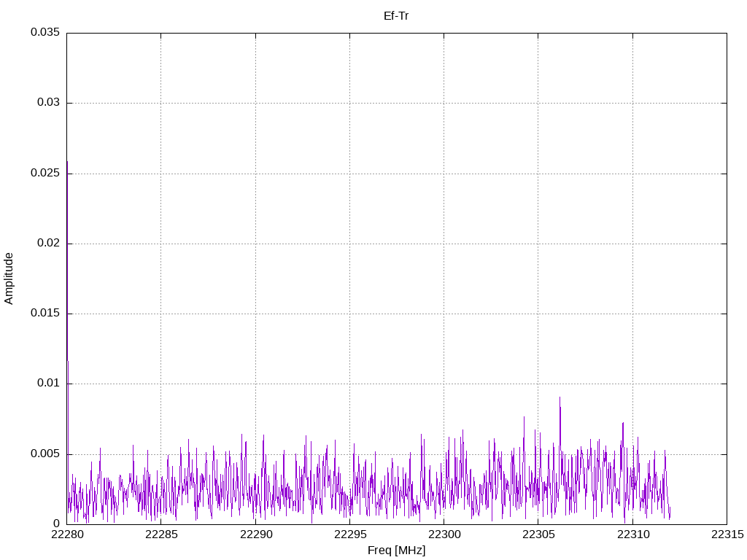747x560 pixels.
Task: Click the 22290 x-axis tick label
Action: tap(255, 534)
